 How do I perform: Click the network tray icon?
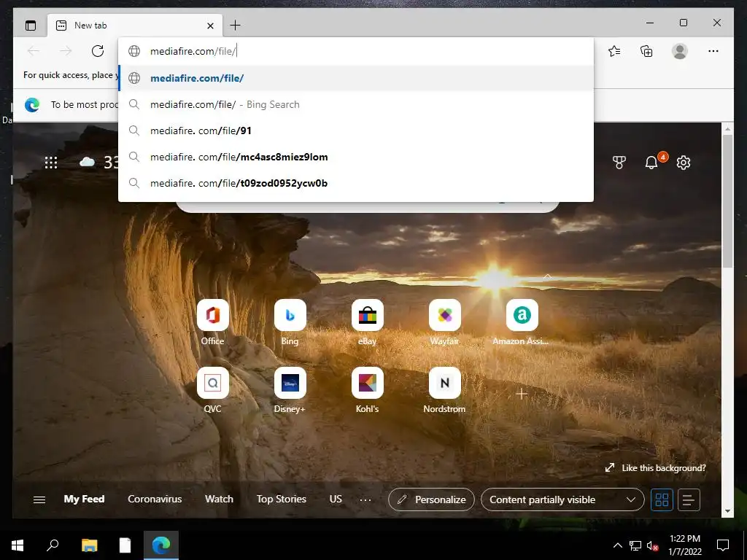pyautogui.click(x=635, y=545)
